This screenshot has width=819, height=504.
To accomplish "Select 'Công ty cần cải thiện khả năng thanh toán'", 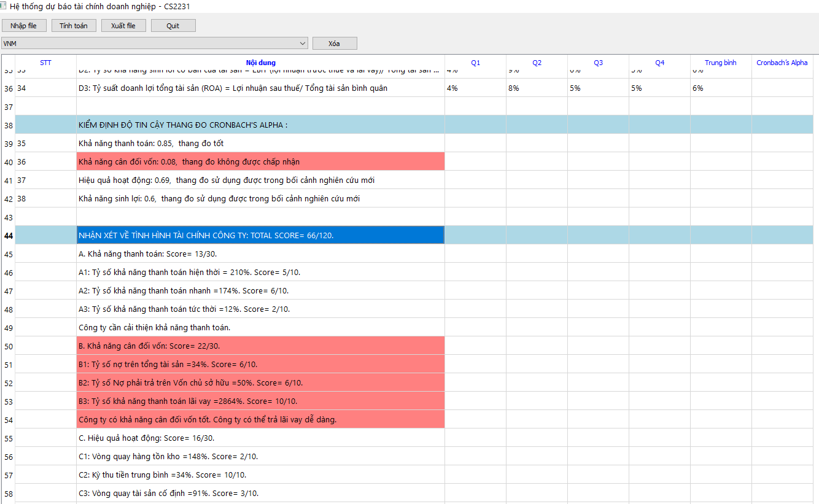I will pyautogui.click(x=261, y=327).
